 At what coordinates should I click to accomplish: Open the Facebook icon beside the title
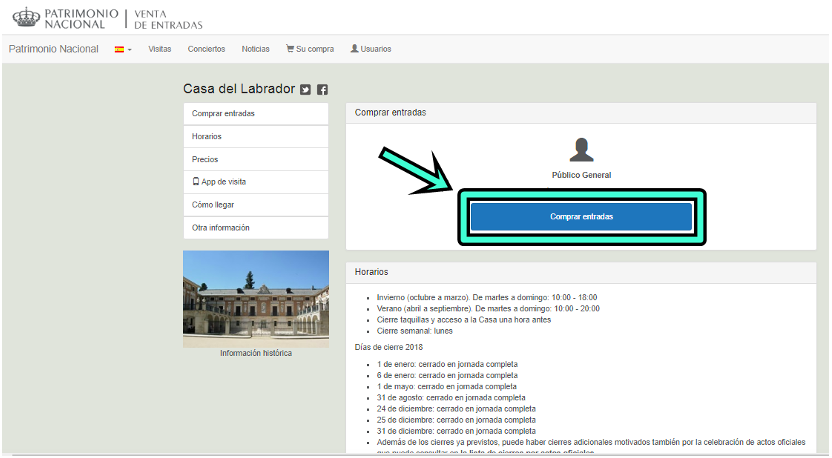[323, 90]
